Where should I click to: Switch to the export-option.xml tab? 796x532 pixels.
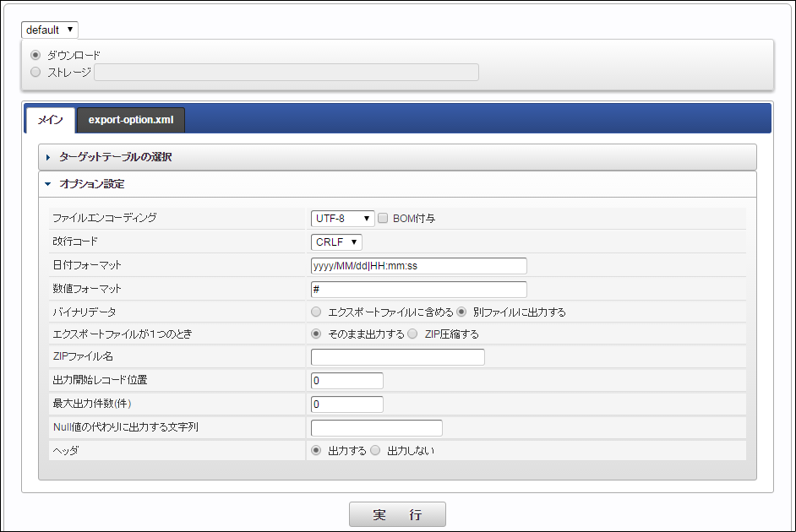[131, 120]
